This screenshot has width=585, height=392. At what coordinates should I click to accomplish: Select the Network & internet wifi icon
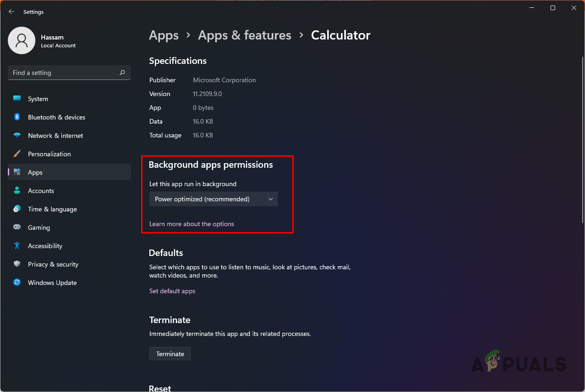[x=17, y=136]
